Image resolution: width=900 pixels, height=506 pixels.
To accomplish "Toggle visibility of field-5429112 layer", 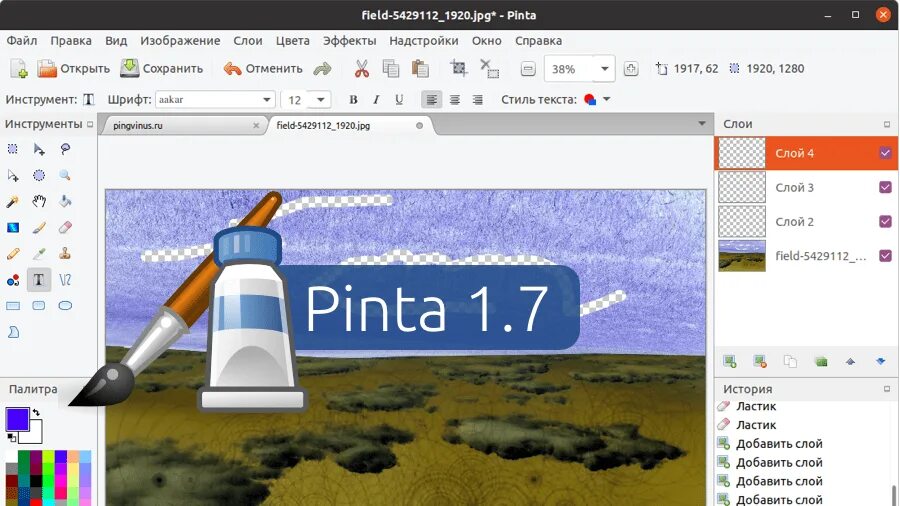I will coord(885,256).
